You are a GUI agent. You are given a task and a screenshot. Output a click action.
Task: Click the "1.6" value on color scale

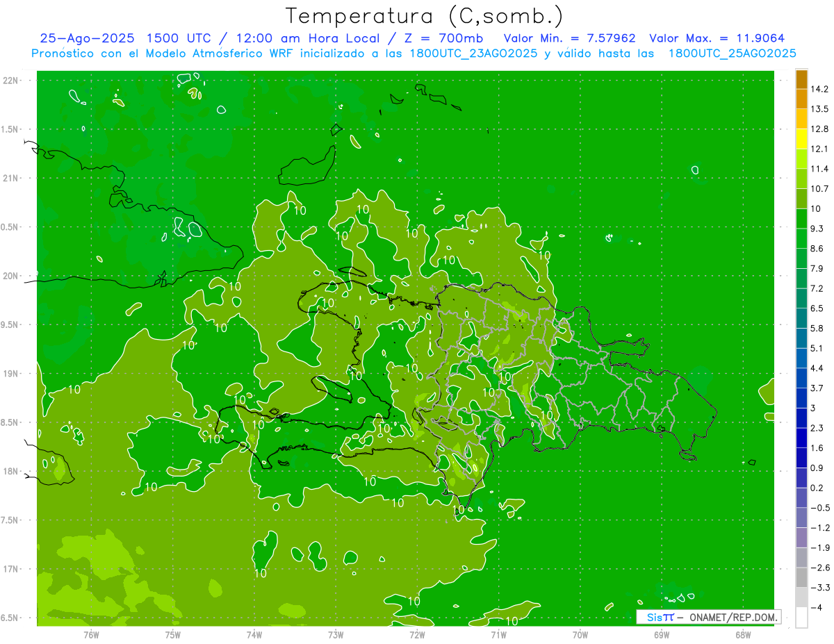point(817,447)
